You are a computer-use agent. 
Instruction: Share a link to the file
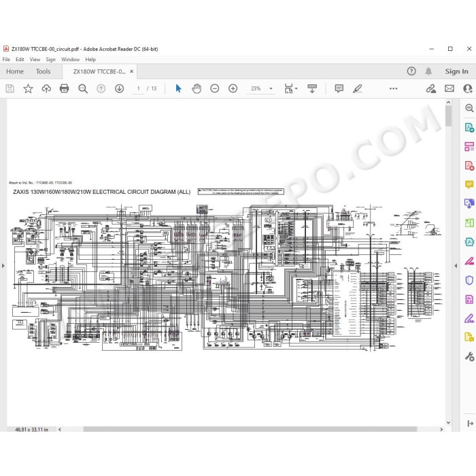coord(430,88)
